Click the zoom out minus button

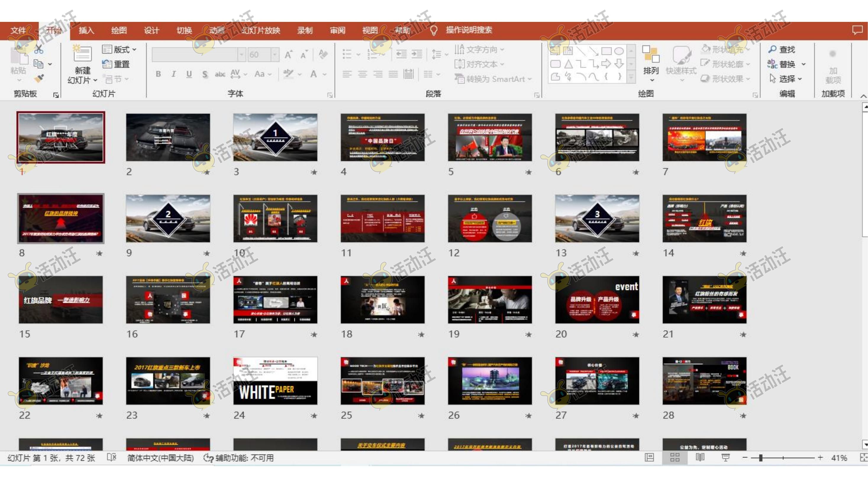[745, 457]
